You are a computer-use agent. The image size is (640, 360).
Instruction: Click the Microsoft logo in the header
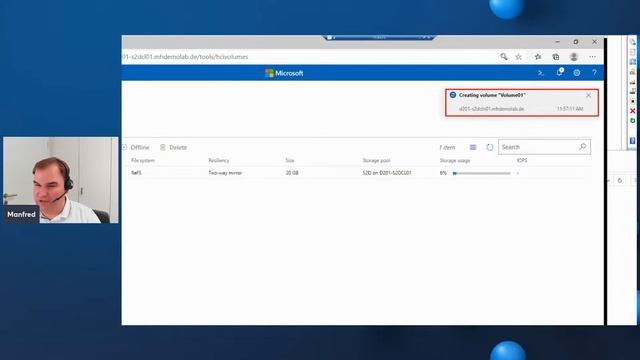(284, 73)
